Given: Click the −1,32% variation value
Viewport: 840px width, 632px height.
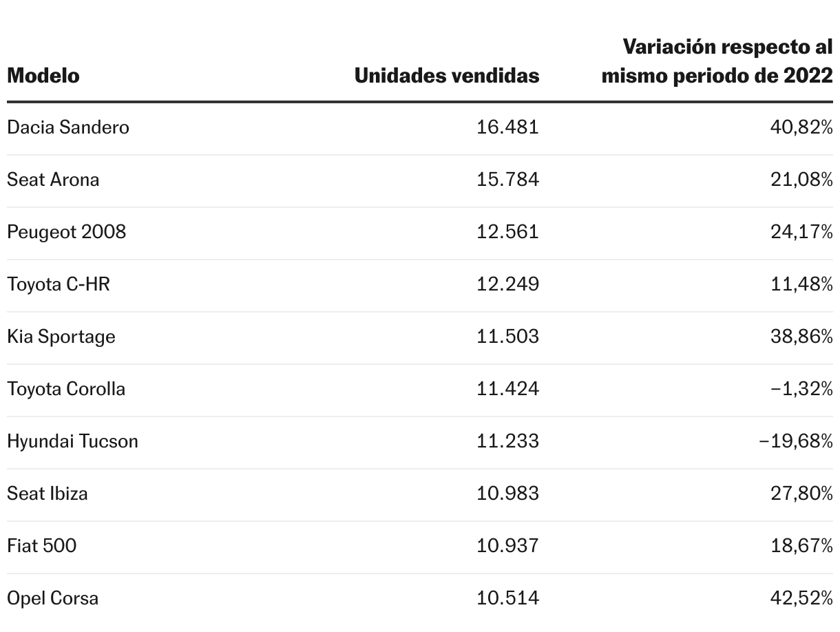Looking at the screenshot, I should pyautogui.click(x=801, y=389).
